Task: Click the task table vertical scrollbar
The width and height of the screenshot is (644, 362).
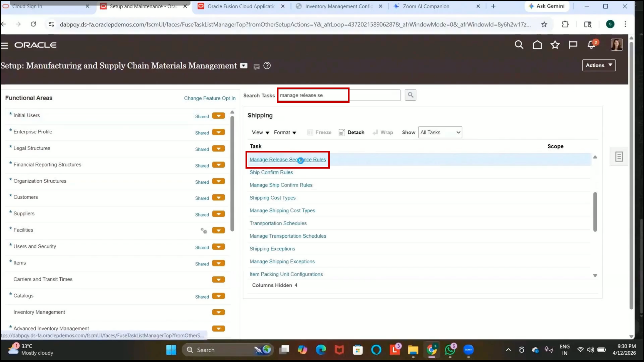Action: [595, 212]
